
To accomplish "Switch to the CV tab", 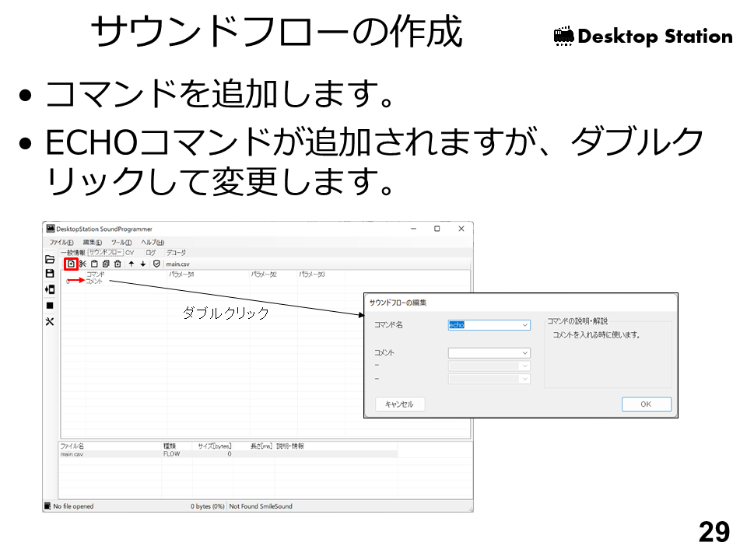I will [130, 253].
